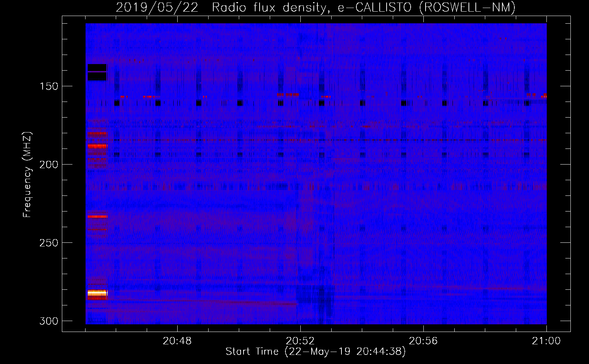Click the '20:56' time tick label
The width and height of the screenshot is (589, 364).
coord(423,341)
